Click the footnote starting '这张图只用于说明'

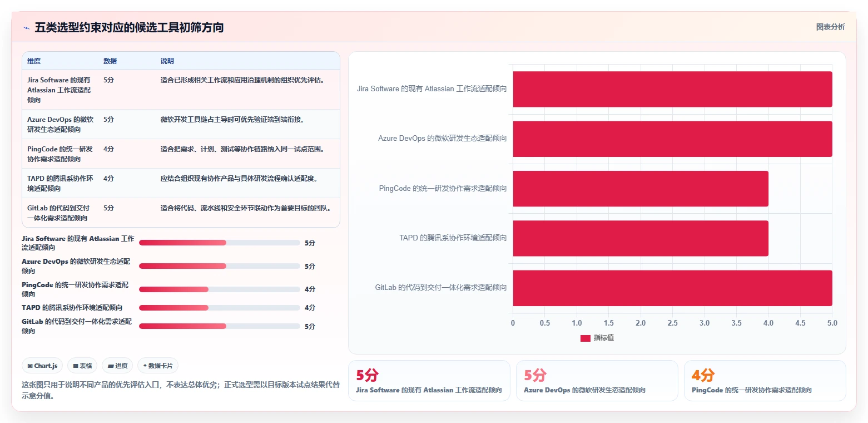[x=181, y=390]
